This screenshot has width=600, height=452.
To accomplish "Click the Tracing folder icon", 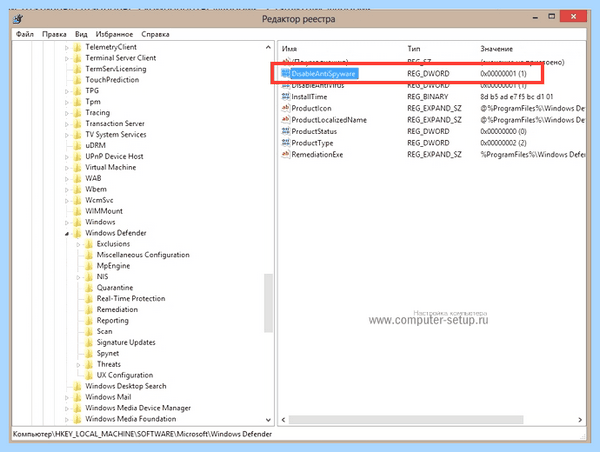I will tap(77, 113).
